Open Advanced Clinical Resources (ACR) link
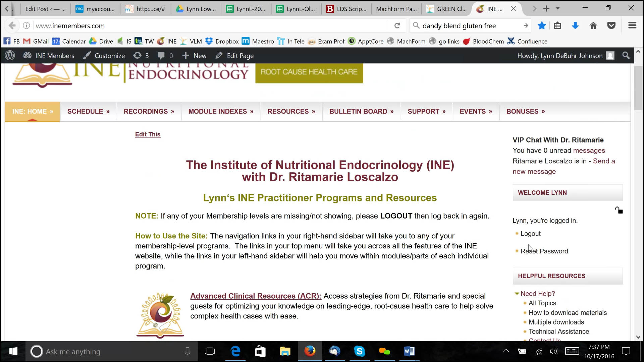The width and height of the screenshot is (644, 362). pos(256,296)
